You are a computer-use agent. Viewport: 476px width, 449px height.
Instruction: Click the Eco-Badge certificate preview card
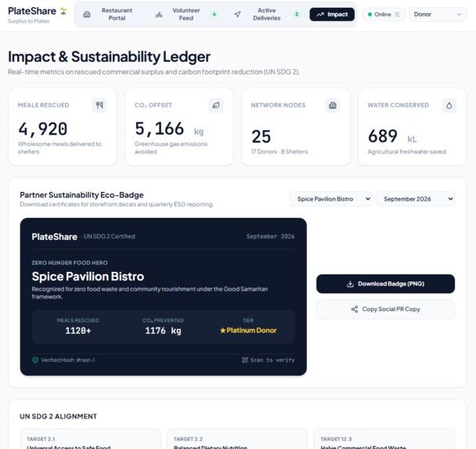[x=164, y=297]
